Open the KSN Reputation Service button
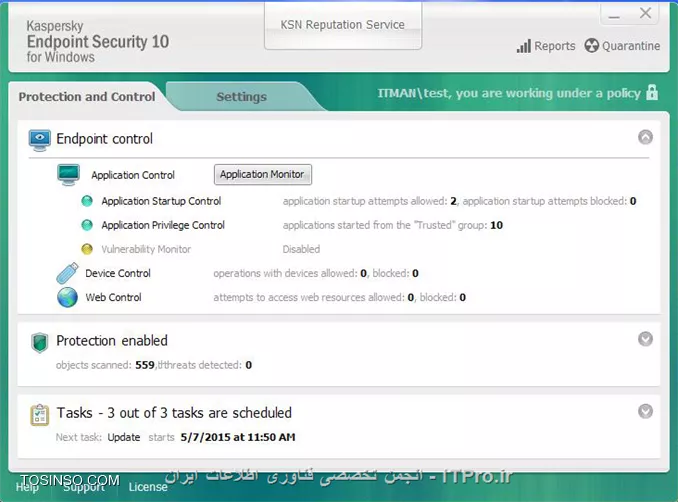The image size is (678, 502). [343, 26]
